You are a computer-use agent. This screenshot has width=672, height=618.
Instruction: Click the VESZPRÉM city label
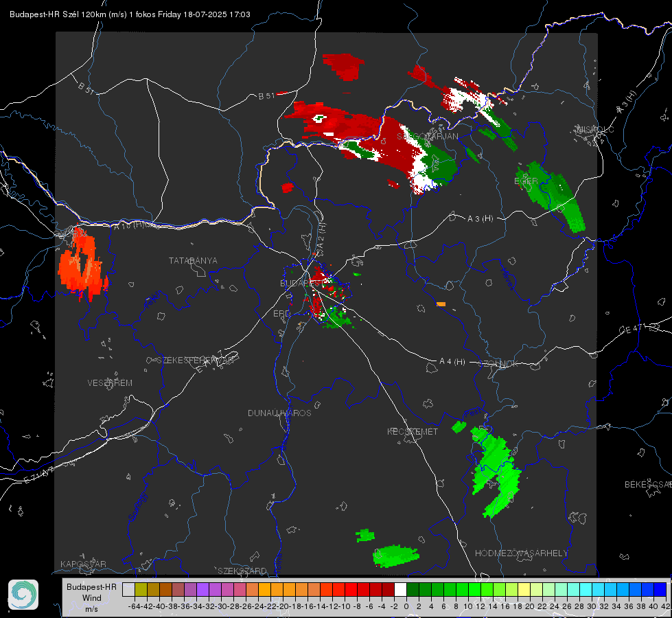[x=110, y=382]
